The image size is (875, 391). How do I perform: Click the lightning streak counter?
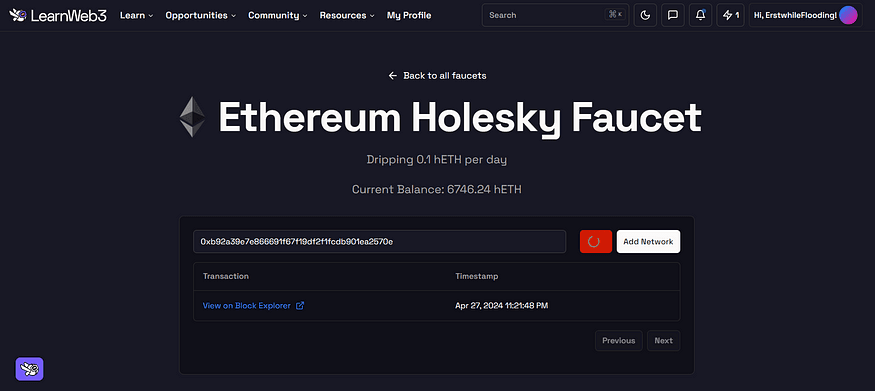click(730, 15)
